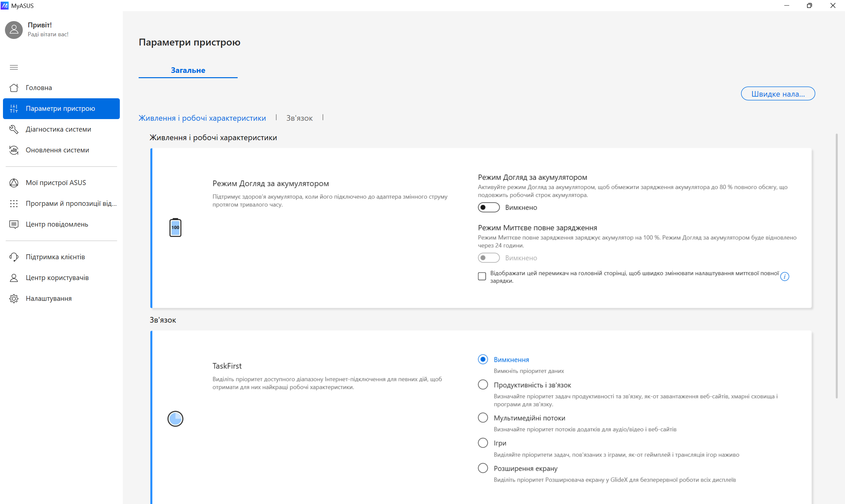The height and width of the screenshot is (504, 845).
Task: Jump to Живлення і робочі характеристики section
Action: [202, 118]
